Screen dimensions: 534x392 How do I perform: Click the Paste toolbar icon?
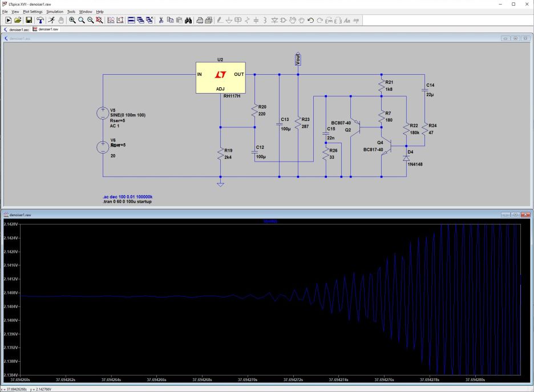[x=179, y=21]
